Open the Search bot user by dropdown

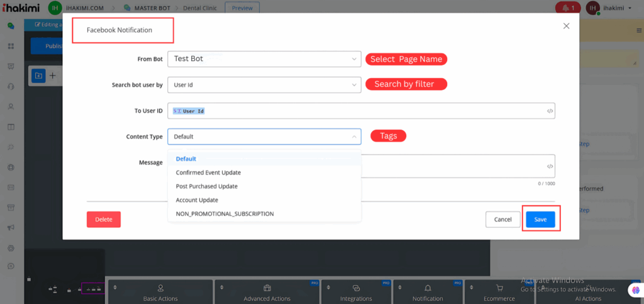click(x=264, y=84)
